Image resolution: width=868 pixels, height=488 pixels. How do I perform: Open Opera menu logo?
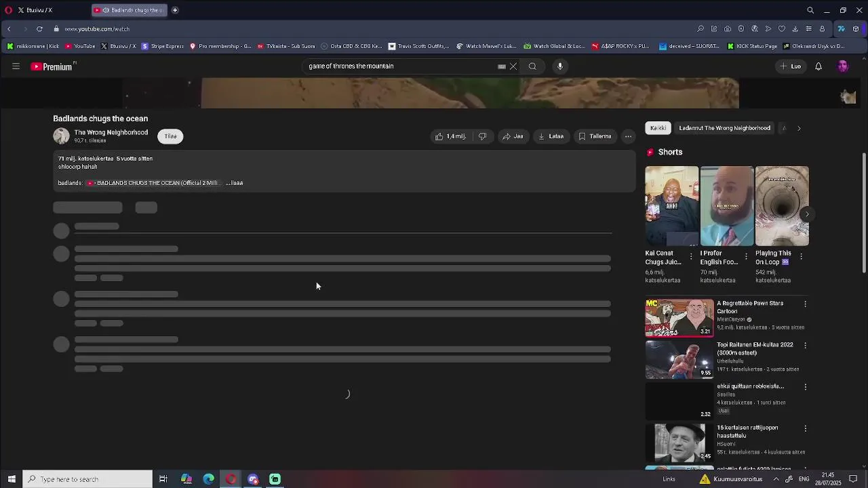click(8, 10)
